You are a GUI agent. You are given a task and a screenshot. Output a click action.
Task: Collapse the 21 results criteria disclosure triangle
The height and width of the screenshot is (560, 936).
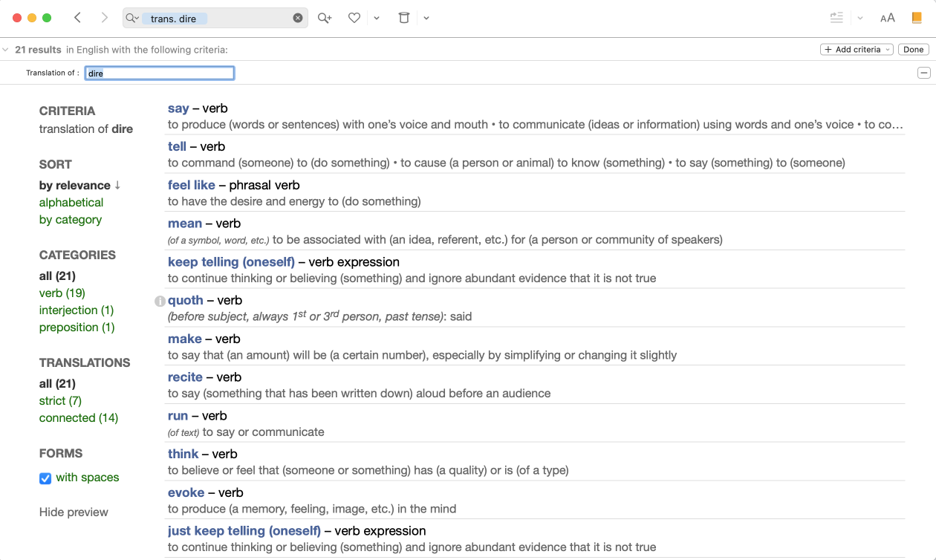click(x=6, y=50)
